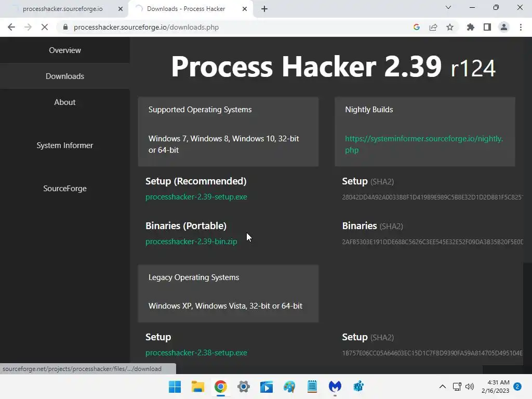532x399 pixels.
Task: Download processhacker-2.39-bin.zip
Action: tap(191, 241)
